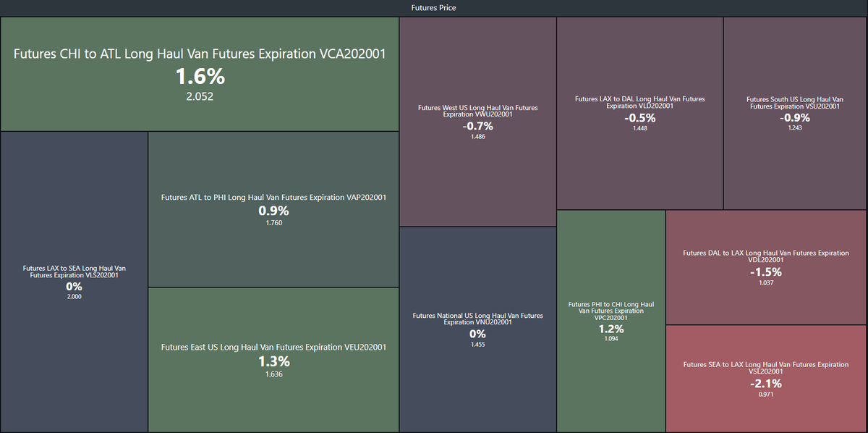Screen dimensions: 868x433
Task: Click the -2.1% change value
Action: click(x=765, y=383)
